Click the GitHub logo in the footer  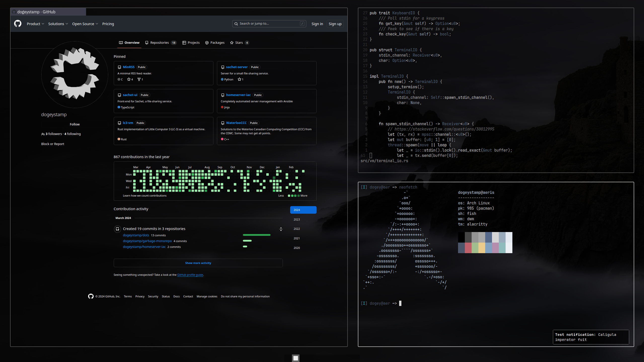click(x=91, y=296)
